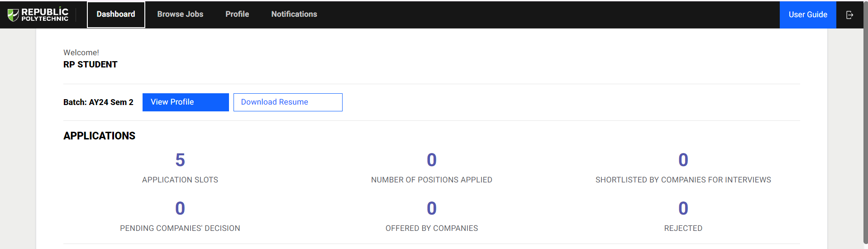This screenshot has height=249, width=868.
Task: Go to Browse Jobs
Action: [180, 14]
